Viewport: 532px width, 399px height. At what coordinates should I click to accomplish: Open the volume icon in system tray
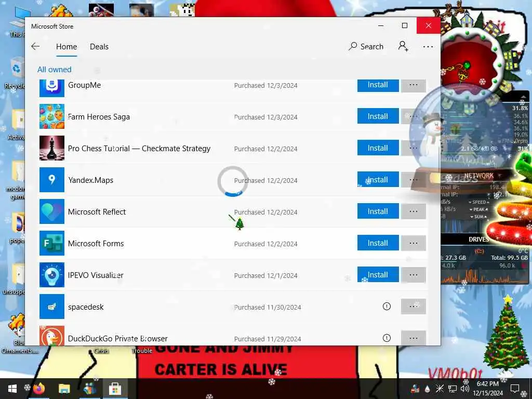pyautogui.click(x=465, y=389)
